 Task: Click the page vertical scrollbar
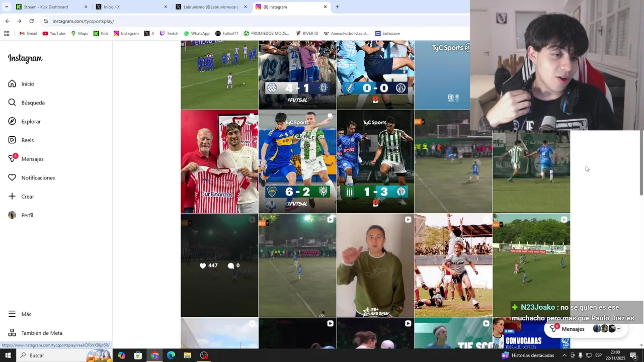pos(641,163)
